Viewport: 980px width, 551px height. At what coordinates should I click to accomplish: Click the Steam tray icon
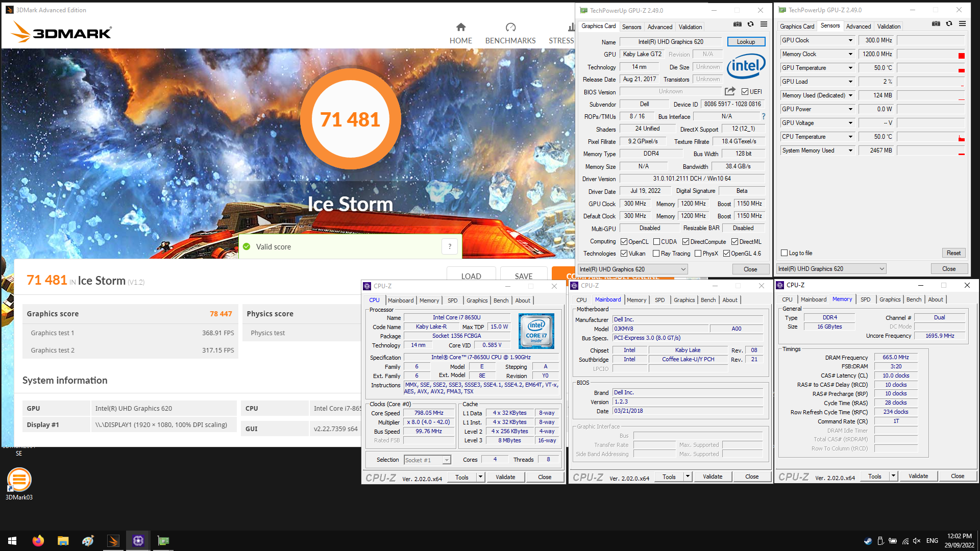(x=868, y=541)
